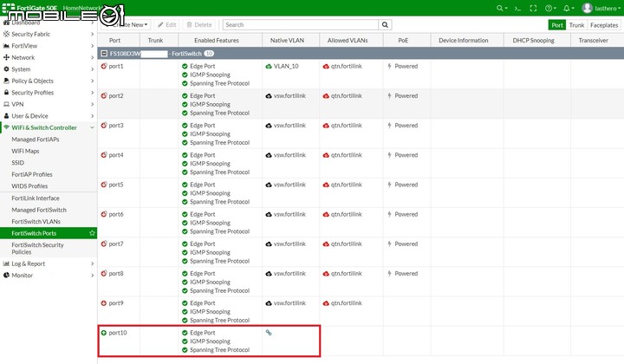624x364 pixels.
Task: Focus the Search input field
Action: coord(301,24)
